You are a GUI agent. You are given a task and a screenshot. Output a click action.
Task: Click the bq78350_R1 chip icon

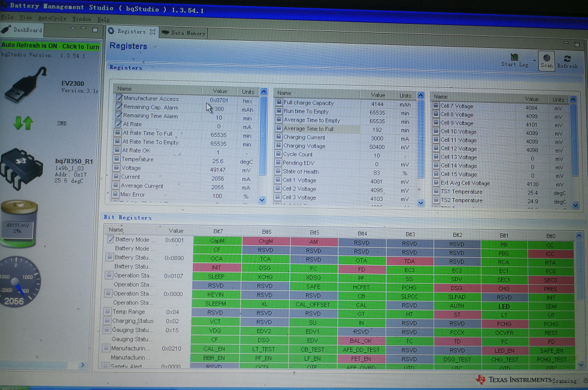coord(22,169)
